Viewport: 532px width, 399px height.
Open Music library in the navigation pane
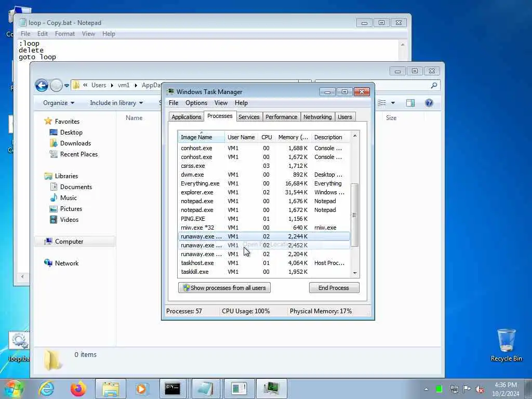(68, 198)
